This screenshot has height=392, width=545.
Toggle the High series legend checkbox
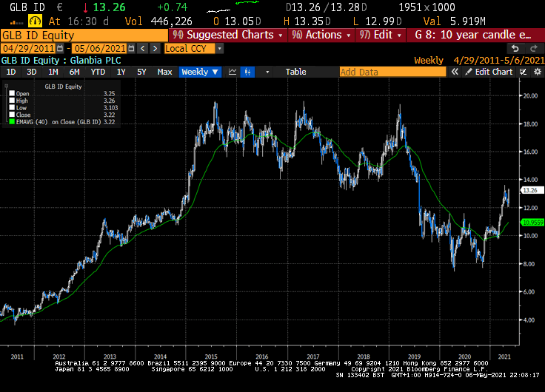(12, 101)
